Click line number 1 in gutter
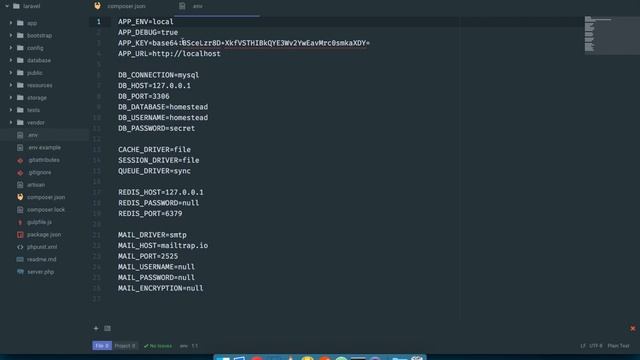The image size is (640, 360). click(x=98, y=22)
